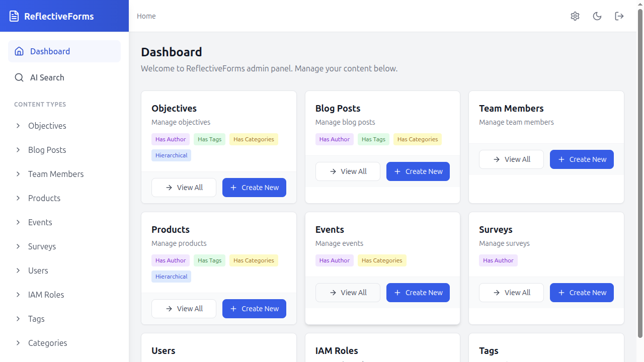The width and height of the screenshot is (644, 362).
Task: Expand Categories chevron in sidebar
Action: click(x=18, y=343)
